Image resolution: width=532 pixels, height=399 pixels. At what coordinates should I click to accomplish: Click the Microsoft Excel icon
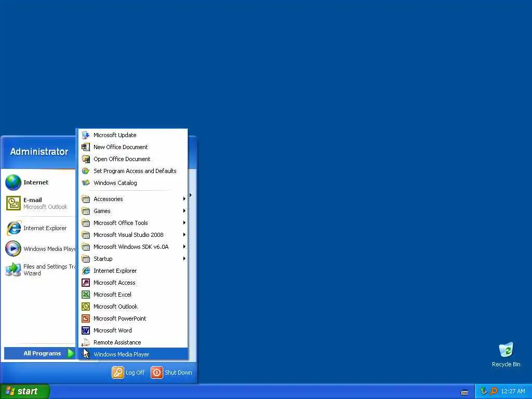click(x=86, y=295)
